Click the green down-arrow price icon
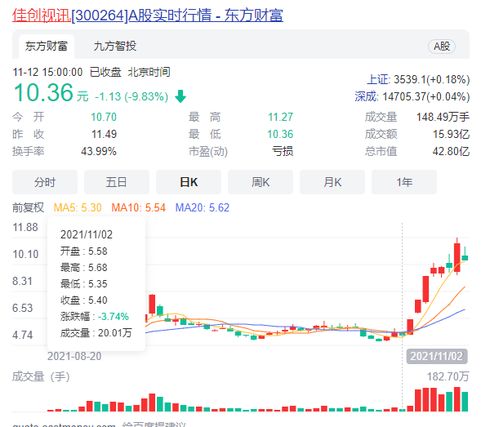499x427 pixels. 180,96
